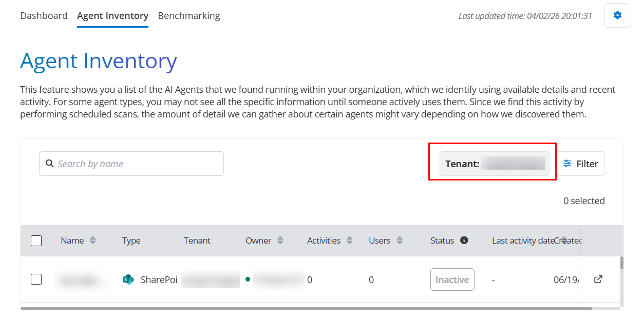The image size is (644, 321).
Task: Sort the Activities column
Action: tap(350, 240)
